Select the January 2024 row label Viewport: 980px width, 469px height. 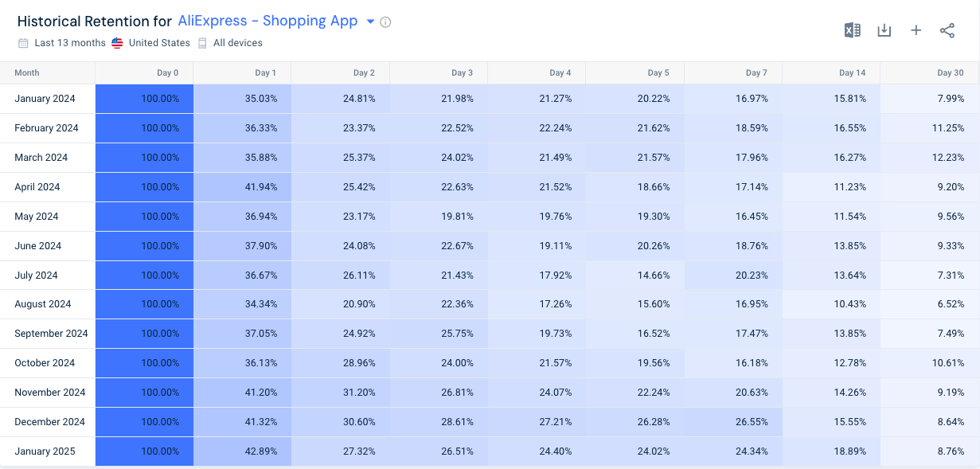pyautogui.click(x=44, y=99)
